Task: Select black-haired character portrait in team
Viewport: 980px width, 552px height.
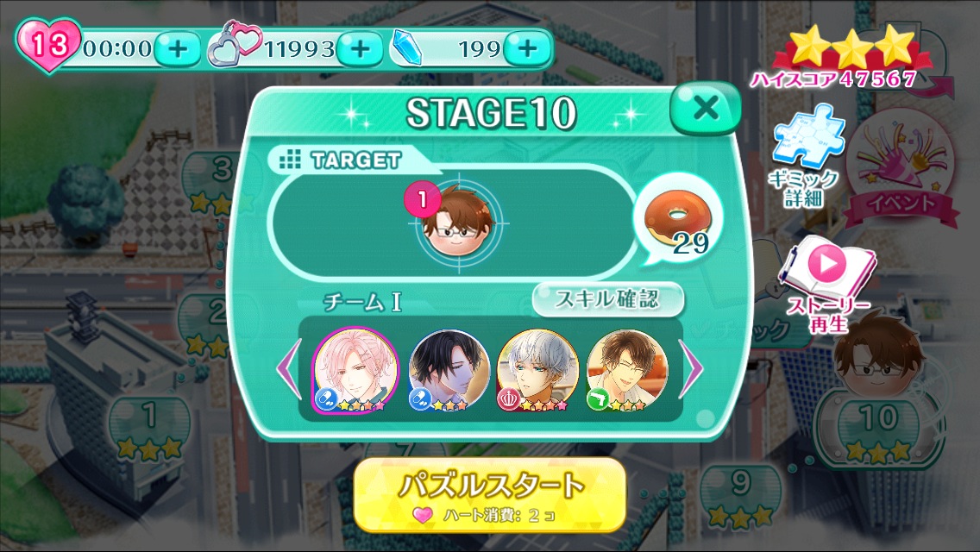Action: tap(448, 370)
